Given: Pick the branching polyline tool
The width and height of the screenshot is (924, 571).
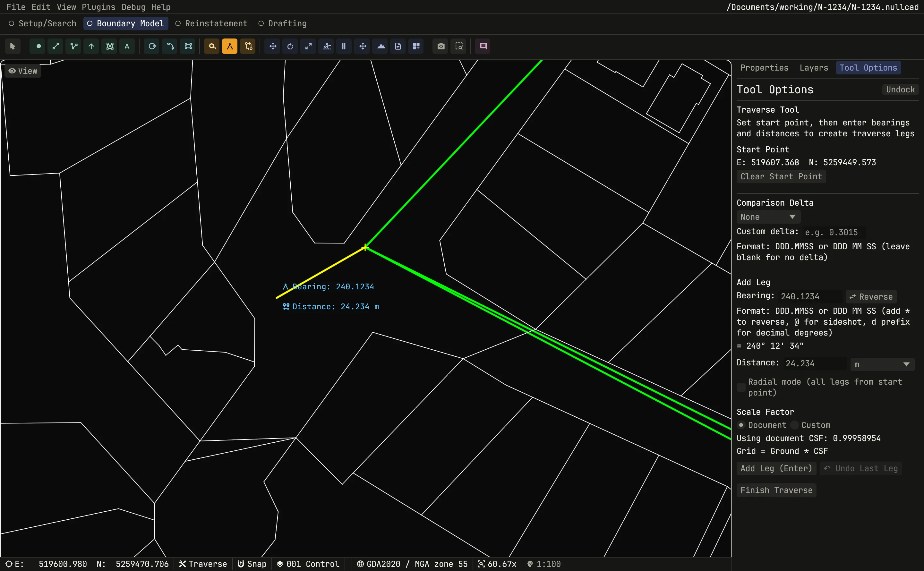Looking at the screenshot, I should click(74, 46).
